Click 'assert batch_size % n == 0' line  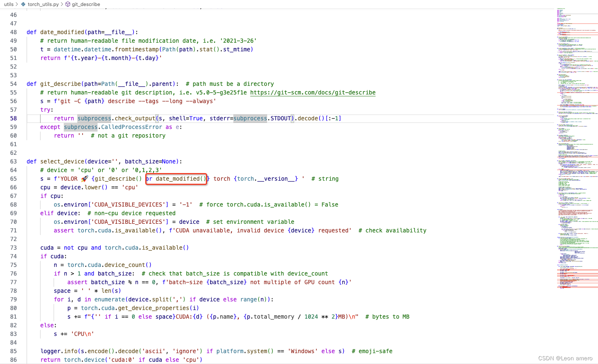pyautogui.click(x=209, y=282)
